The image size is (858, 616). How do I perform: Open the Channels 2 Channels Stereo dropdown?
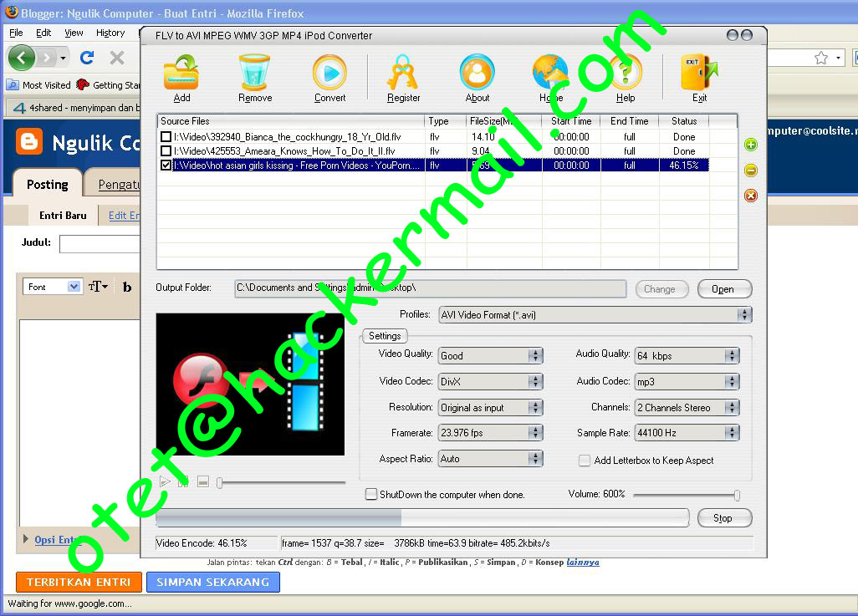pyautogui.click(x=687, y=408)
